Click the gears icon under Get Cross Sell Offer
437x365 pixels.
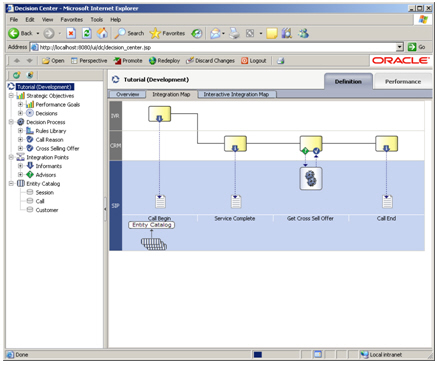point(311,179)
